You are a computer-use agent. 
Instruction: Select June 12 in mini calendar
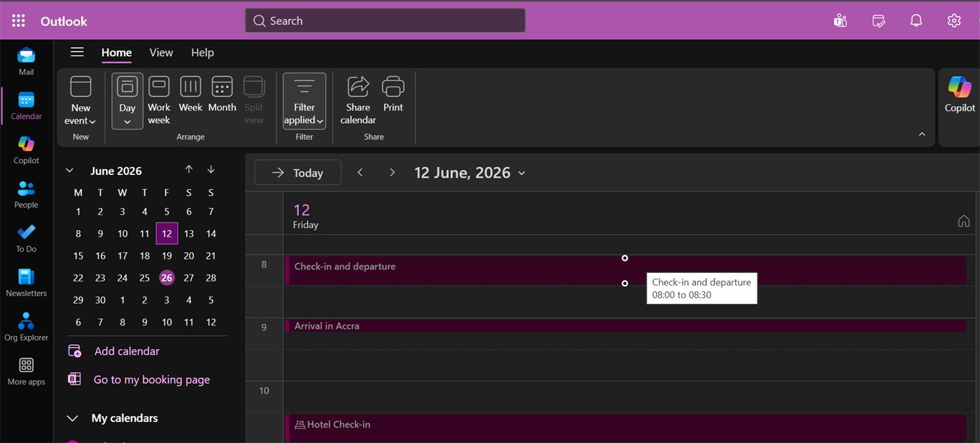pos(167,234)
